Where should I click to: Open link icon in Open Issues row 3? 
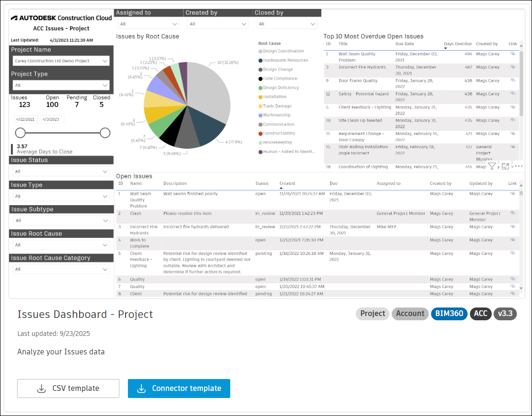[x=513, y=226]
